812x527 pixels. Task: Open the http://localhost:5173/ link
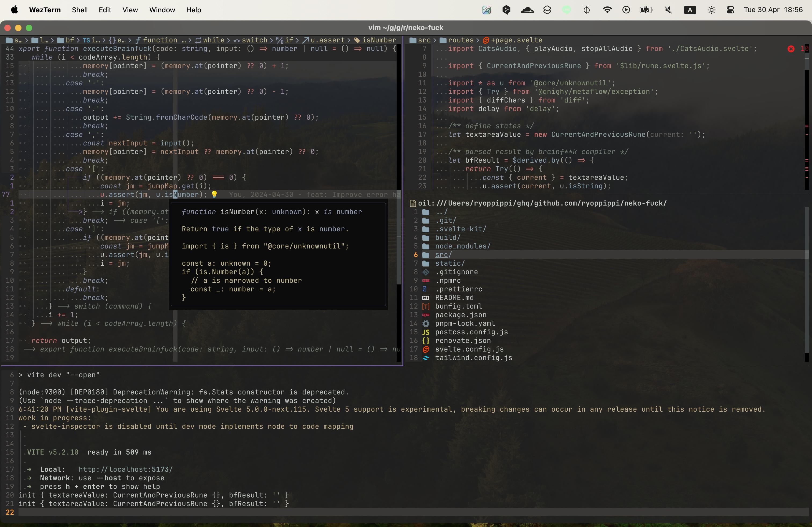[x=126, y=469]
